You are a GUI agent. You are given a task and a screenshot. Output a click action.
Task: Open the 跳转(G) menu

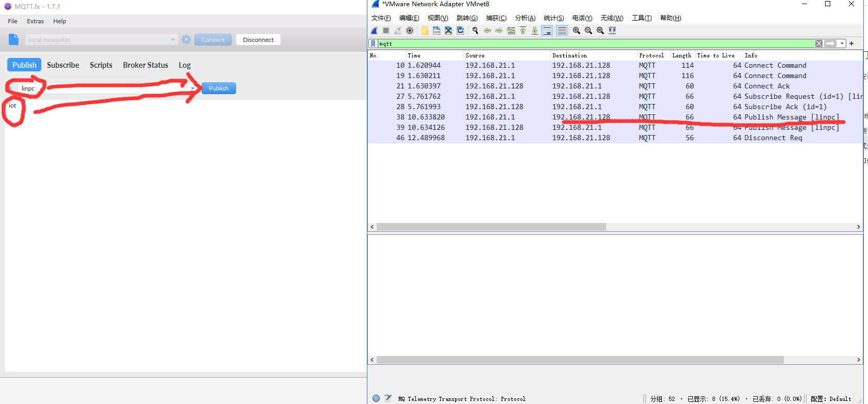[467, 18]
